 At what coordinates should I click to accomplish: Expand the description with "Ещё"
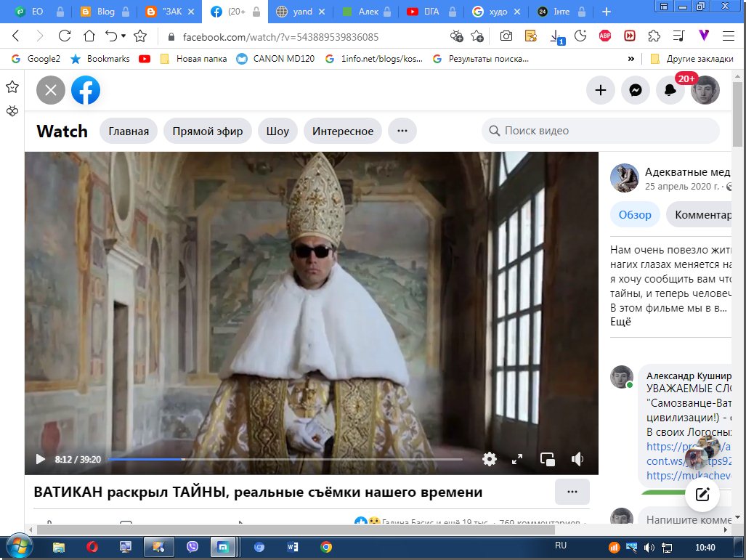coord(620,322)
